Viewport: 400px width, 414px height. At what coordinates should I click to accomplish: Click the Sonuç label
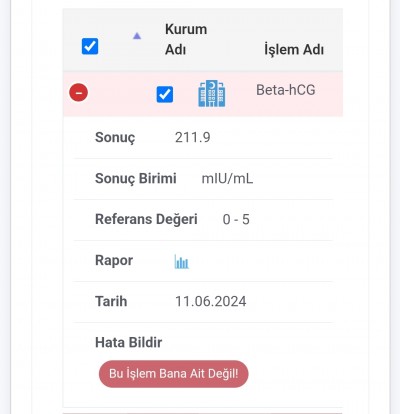coord(115,138)
